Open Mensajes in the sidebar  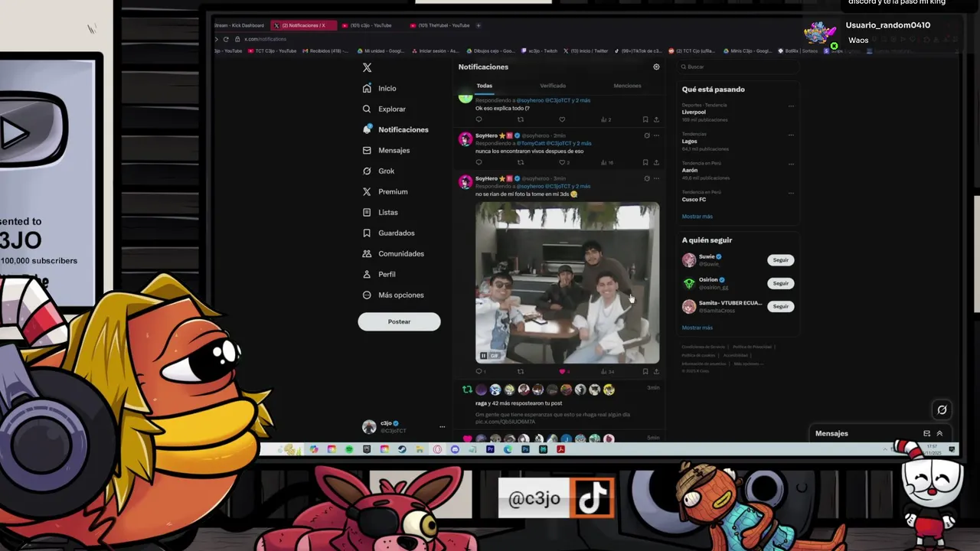click(x=387, y=150)
